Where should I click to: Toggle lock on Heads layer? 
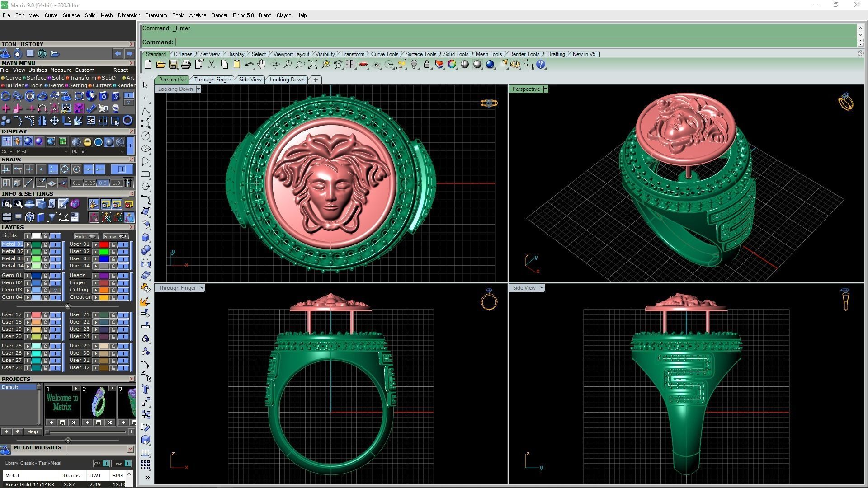coord(113,276)
